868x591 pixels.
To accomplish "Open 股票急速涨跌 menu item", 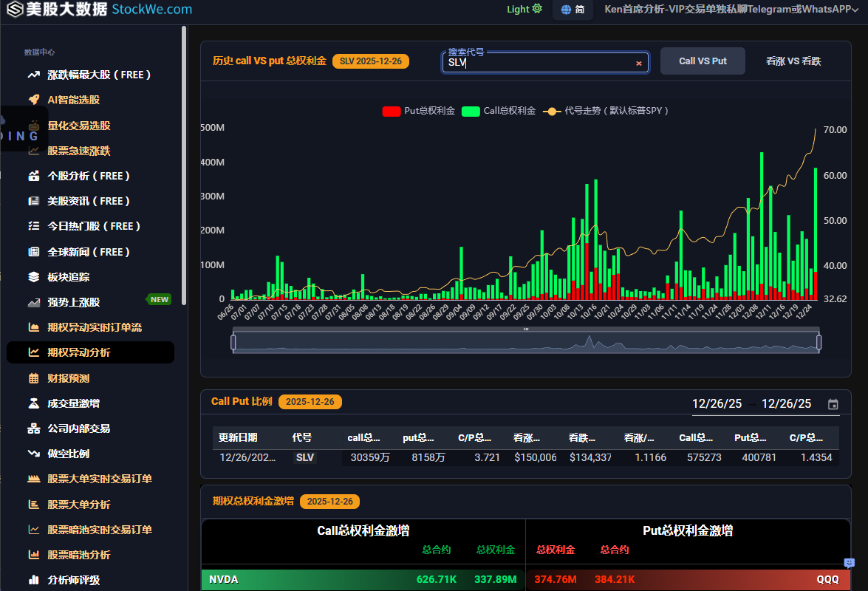I will point(78,151).
